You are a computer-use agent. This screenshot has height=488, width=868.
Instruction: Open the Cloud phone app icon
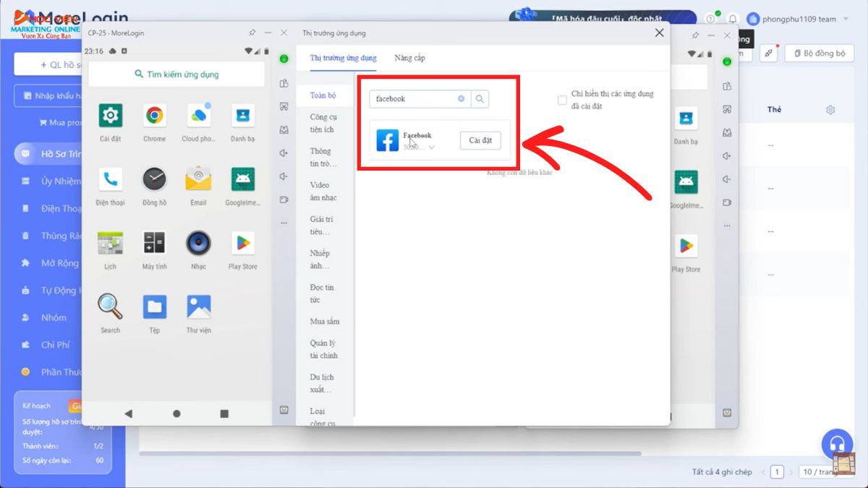point(198,116)
